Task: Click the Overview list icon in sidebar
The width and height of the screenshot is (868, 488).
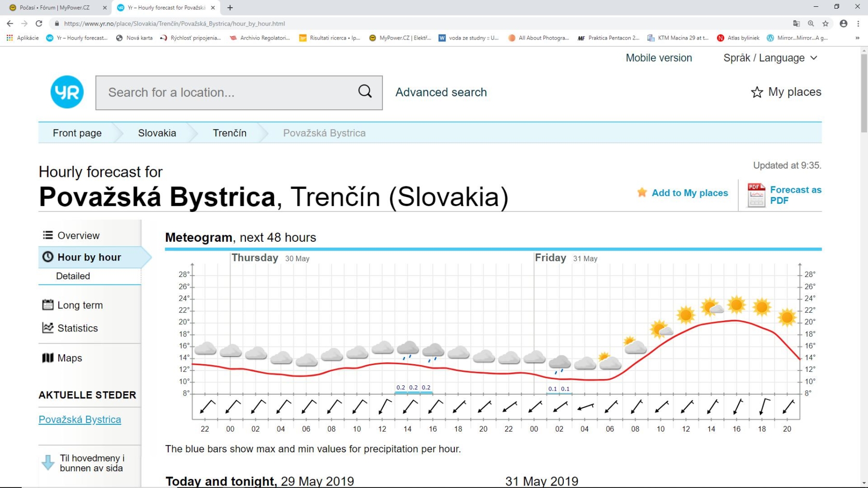Action: tap(48, 235)
